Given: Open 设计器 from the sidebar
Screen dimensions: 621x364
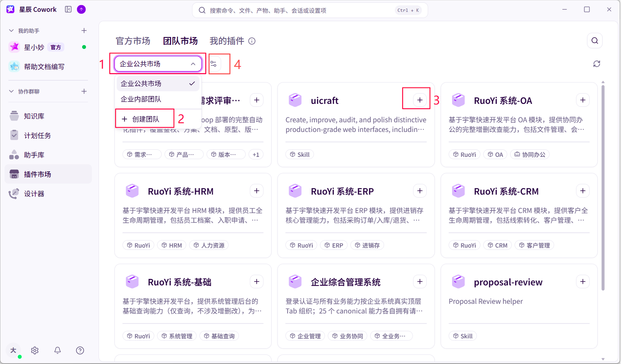Looking at the screenshot, I should [x=48, y=194].
